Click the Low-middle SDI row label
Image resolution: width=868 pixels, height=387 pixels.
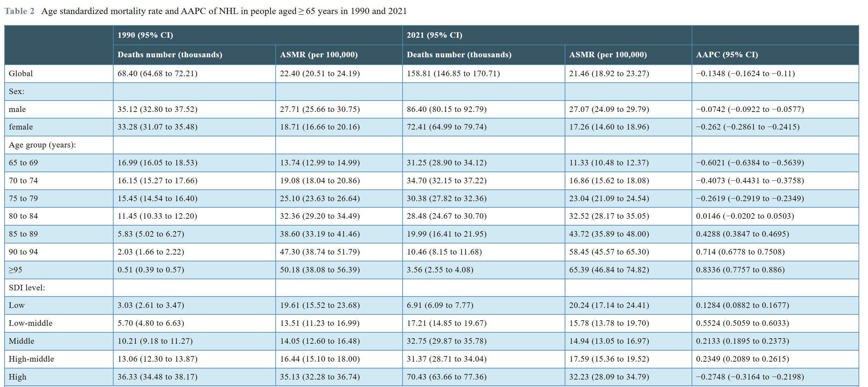(x=30, y=323)
